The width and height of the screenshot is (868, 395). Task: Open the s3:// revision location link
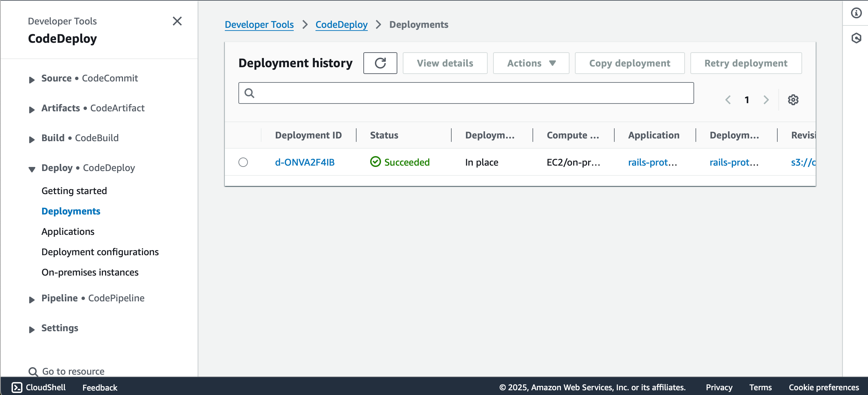click(803, 162)
